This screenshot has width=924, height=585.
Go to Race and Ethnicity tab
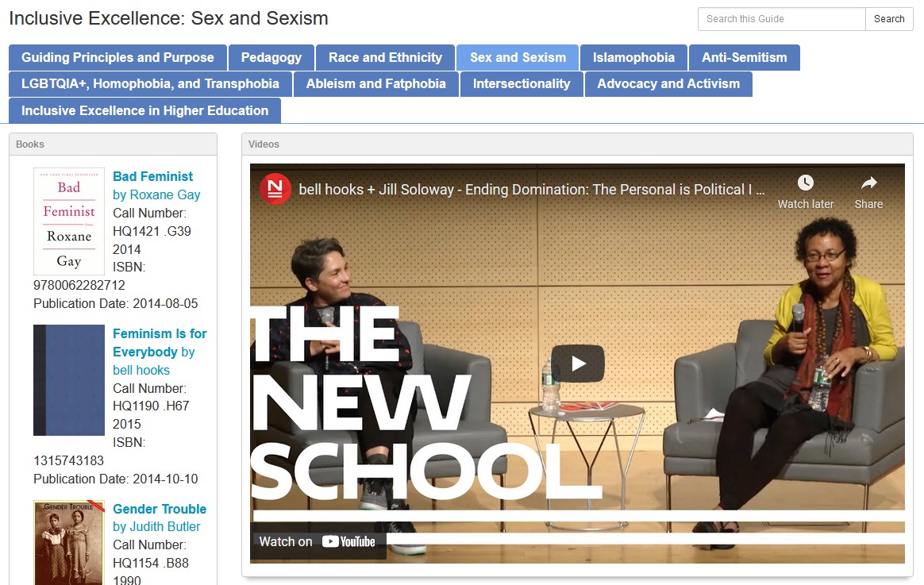tap(385, 57)
